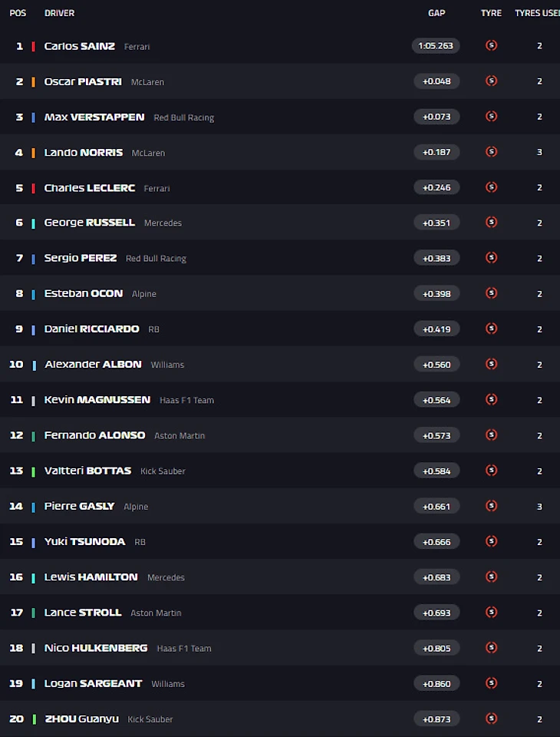Open Charles Leclerc's driver name link

pos(89,188)
